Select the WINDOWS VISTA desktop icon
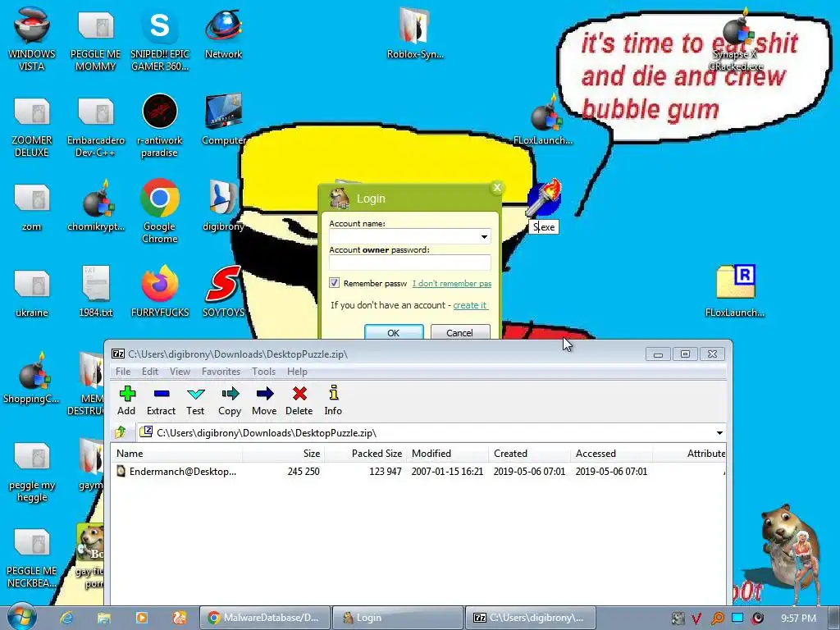 click(x=32, y=39)
